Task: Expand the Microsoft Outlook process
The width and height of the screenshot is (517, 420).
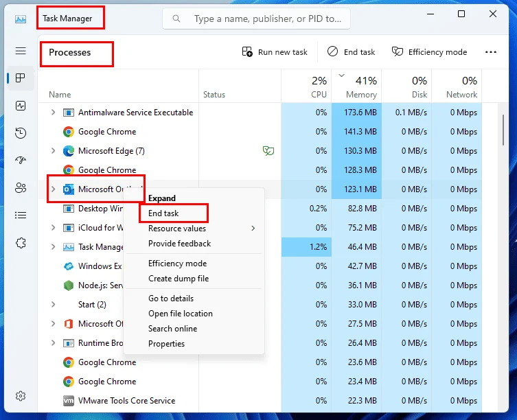Action: tap(53, 189)
